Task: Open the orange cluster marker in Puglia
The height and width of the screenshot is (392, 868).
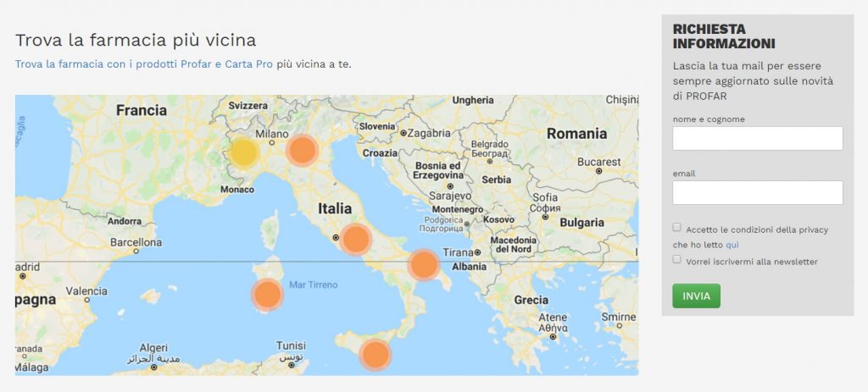Action: tap(424, 265)
